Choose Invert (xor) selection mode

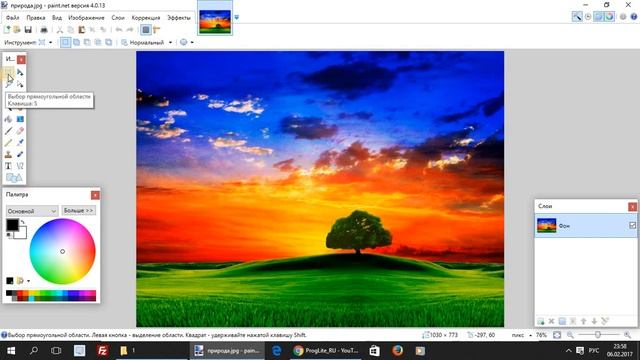coord(109,42)
